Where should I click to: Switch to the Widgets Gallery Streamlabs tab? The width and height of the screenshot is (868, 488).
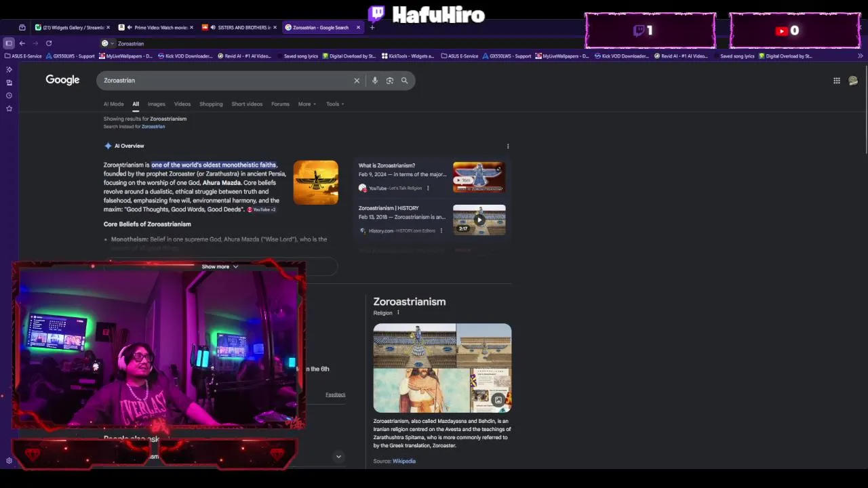[73, 27]
